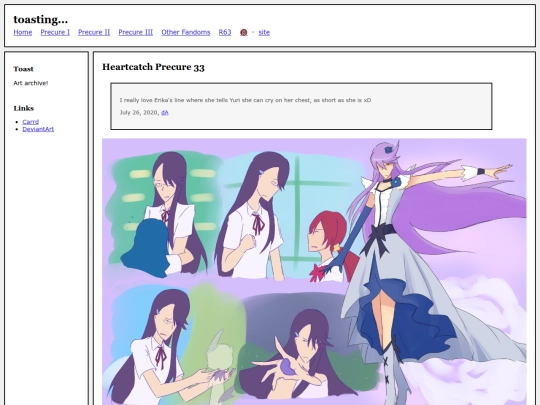Image resolution: width=540 pixels, height=405 pixels.
Task: Click the description about Erika's line
Action: [x=245, y=100]
